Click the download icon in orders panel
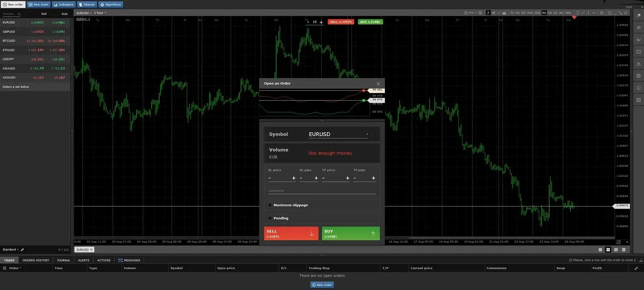This screenshot has height=290, width=644. 641,260
